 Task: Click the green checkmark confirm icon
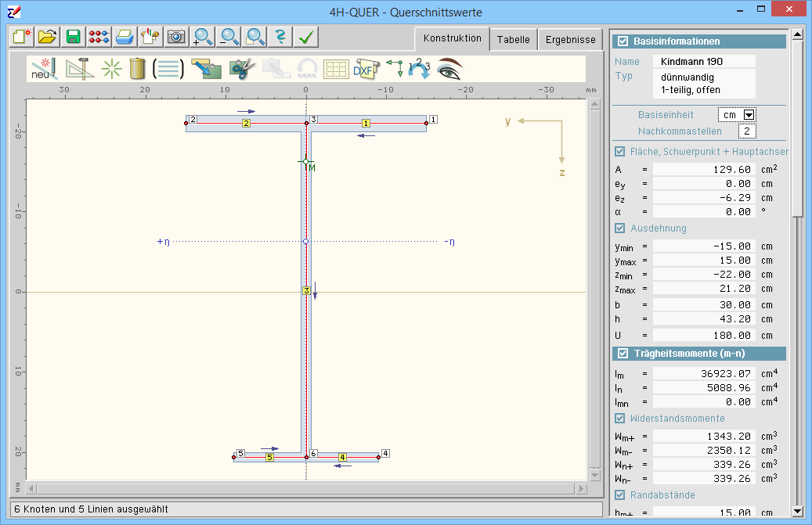[305, 37]
